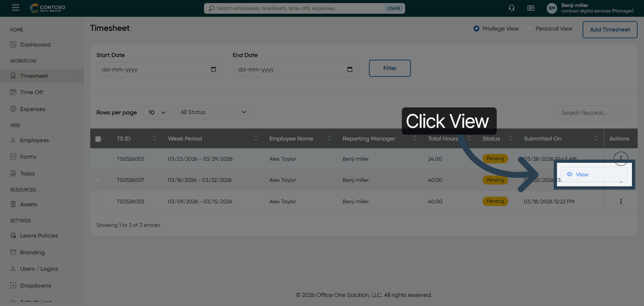Sort by Week Period column
This screenshot has height=306, width=644.
(256, 138)
